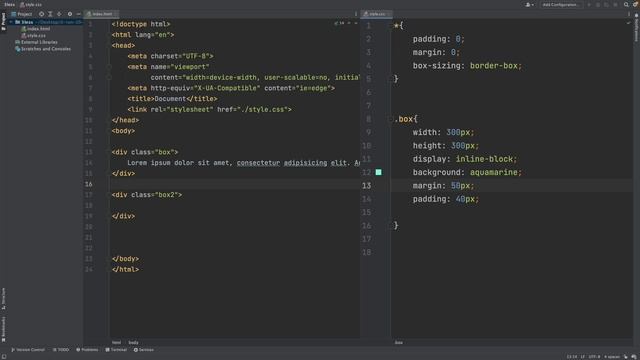Collapse the .box rule fold marker
The width and height of the screenshot is (640, 360).
point(391,119)
